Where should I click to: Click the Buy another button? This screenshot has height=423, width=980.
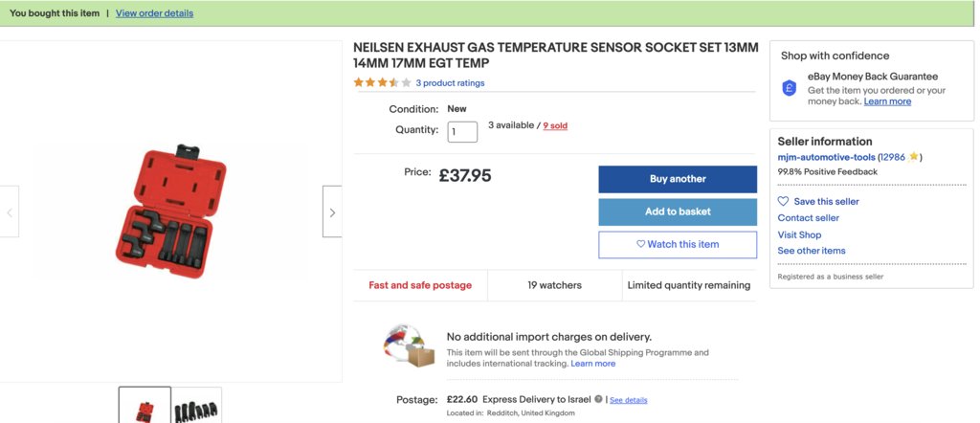(678, 179)
